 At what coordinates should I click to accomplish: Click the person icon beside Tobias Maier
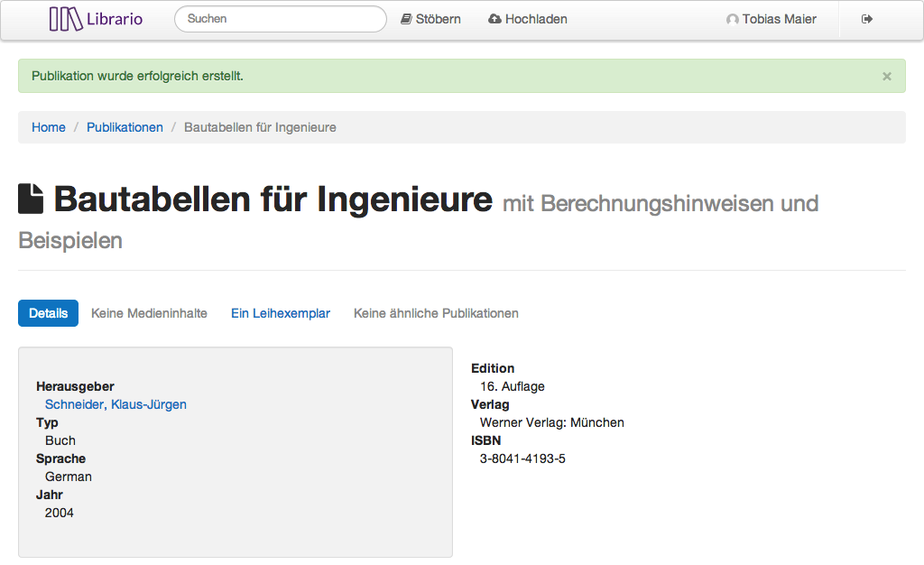733,18
